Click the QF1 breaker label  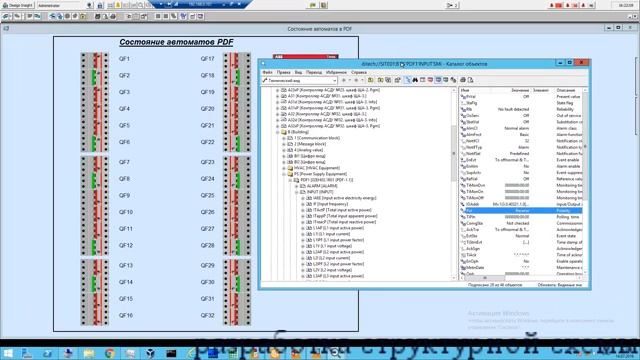pos(124,59)
